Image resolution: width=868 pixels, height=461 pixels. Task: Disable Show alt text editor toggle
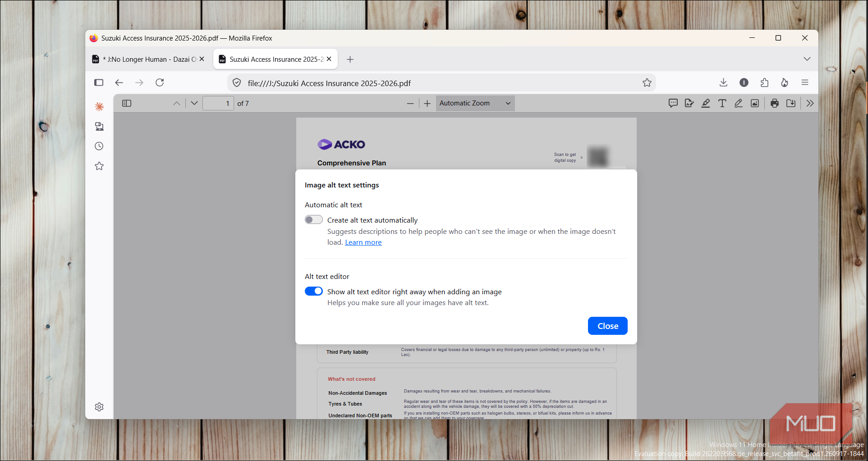[x=314, y=291]
